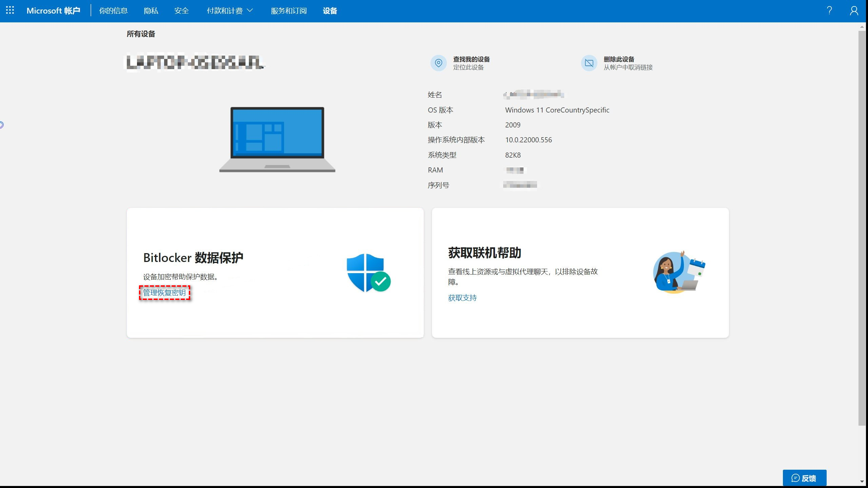The height and width of the screenshot is (488, 868).
Task: Open 服务和订阅 in the navigation
Action: [x=289, y=11]
